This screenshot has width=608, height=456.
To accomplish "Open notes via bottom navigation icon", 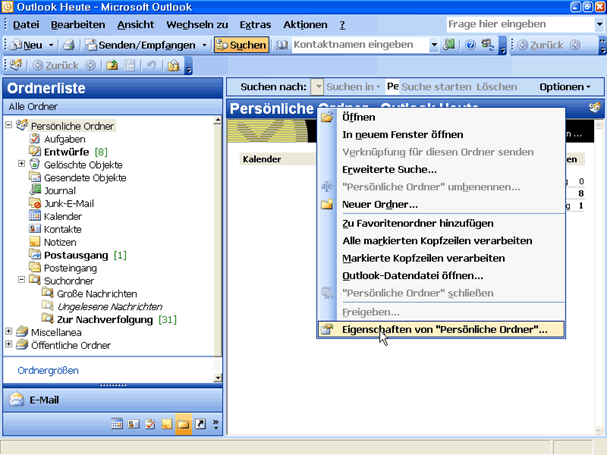I will point(167,424).
